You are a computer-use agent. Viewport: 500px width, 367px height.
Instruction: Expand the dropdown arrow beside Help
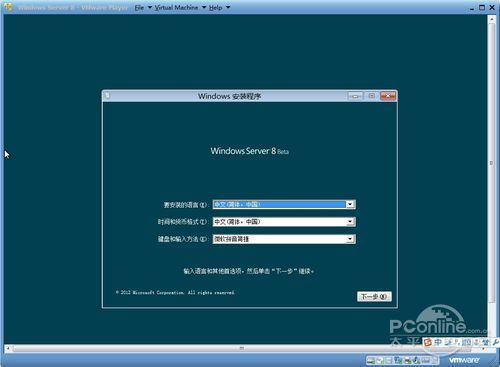(228, 7)
